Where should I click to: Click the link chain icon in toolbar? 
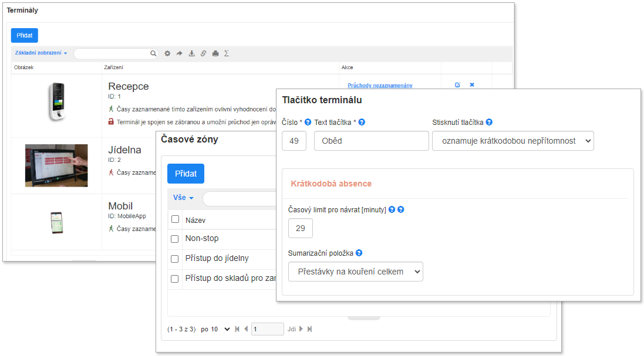tap(203, 53)
